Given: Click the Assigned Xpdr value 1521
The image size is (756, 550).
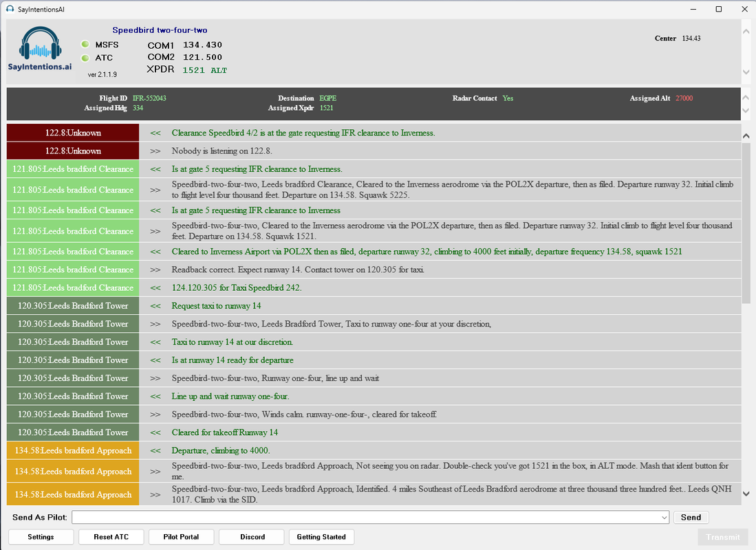Looking at the screenshot, I should point(327,108).
